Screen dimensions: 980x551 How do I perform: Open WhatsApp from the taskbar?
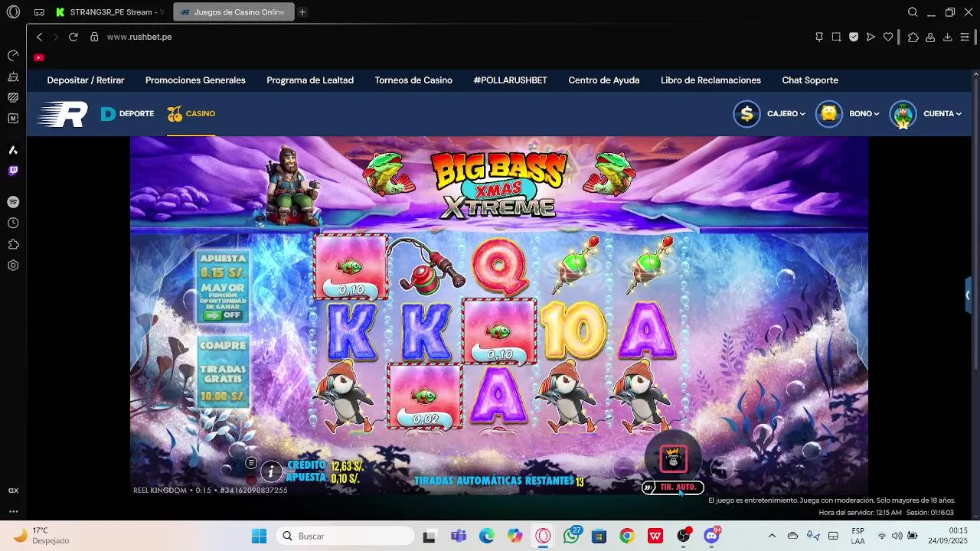(x=570, y=536)
